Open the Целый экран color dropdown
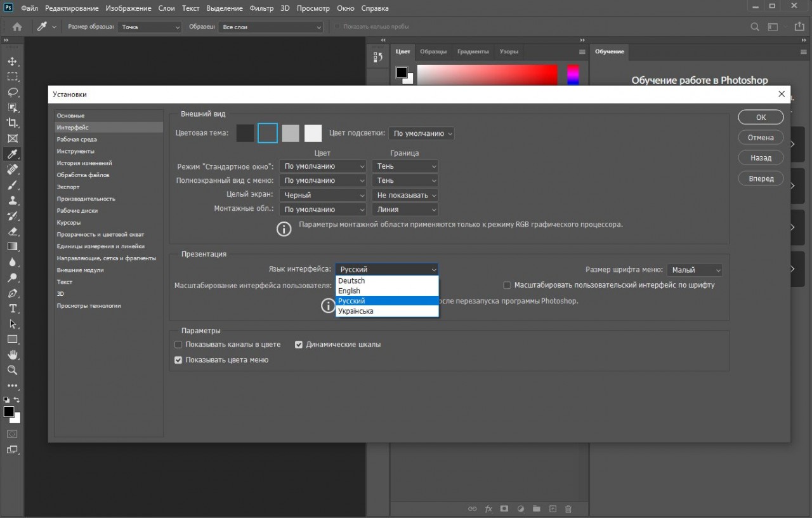812x518 pixels. pyautogui.click(x=322, y=194)
